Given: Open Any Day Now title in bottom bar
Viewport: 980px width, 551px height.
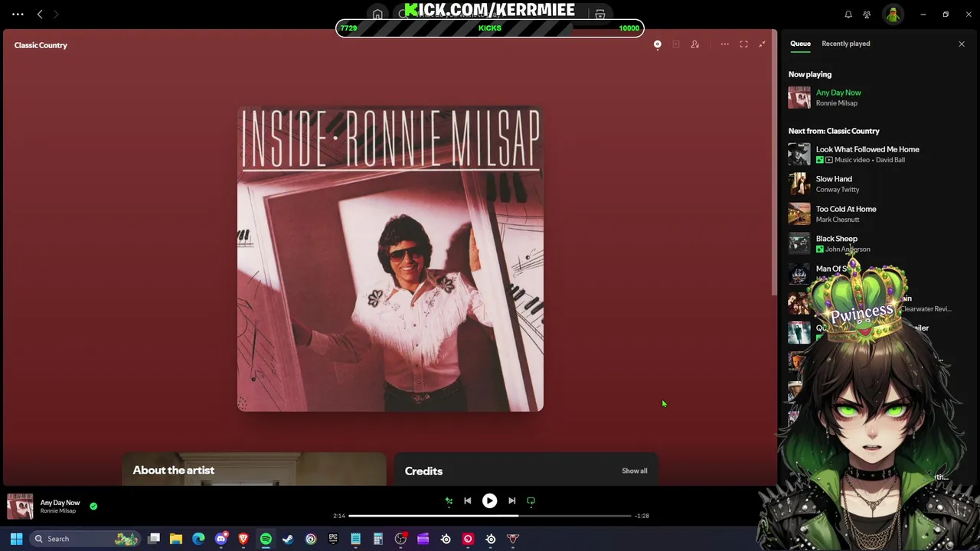Looking at the screenshot, I should (60, 503).
